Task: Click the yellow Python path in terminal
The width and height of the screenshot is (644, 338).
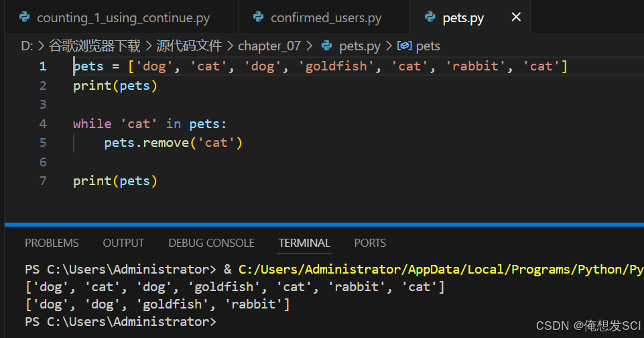Action: pos(441,270)
